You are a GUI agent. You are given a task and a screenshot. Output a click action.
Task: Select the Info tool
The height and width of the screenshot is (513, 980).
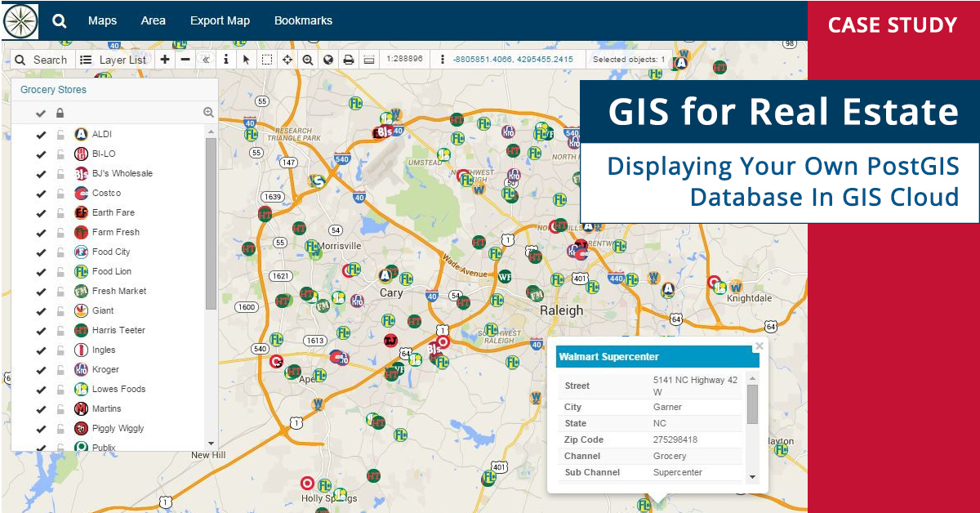pyautogui.click(x=226, y=60)
